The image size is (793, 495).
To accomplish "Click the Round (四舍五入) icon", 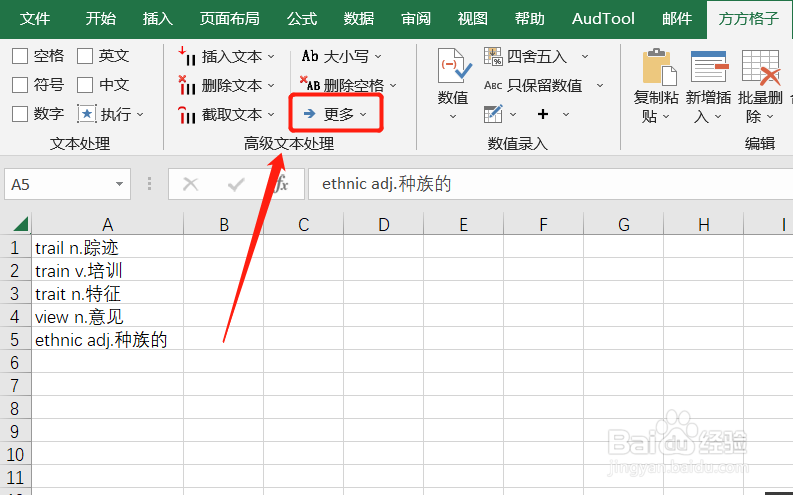I will (x=493, y=56).
